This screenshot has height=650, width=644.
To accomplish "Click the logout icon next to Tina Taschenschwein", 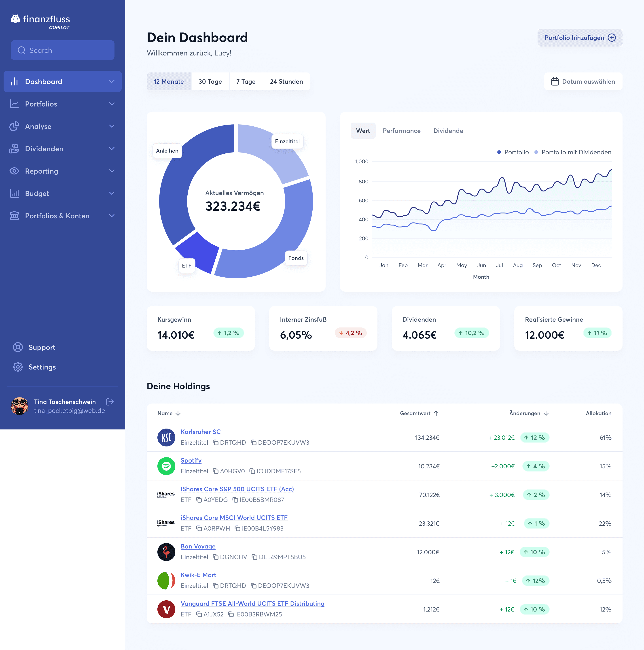I will click(110, 401).
